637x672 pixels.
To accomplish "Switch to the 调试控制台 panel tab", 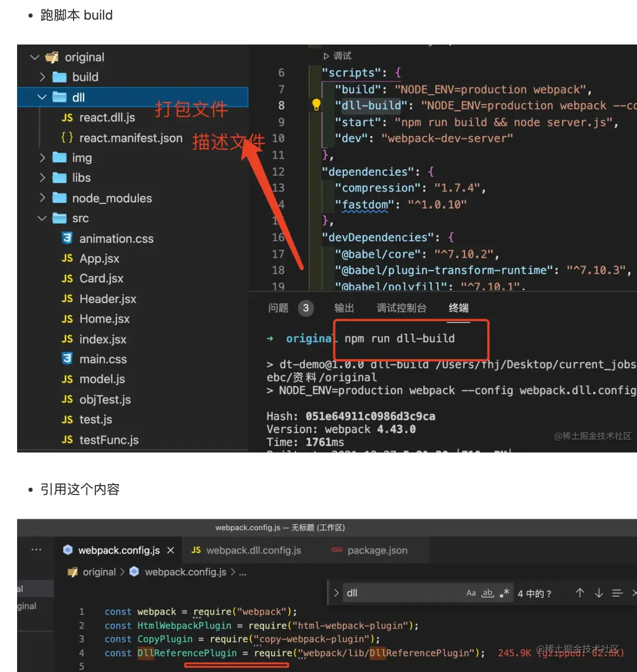I will [x=401, y=308].
